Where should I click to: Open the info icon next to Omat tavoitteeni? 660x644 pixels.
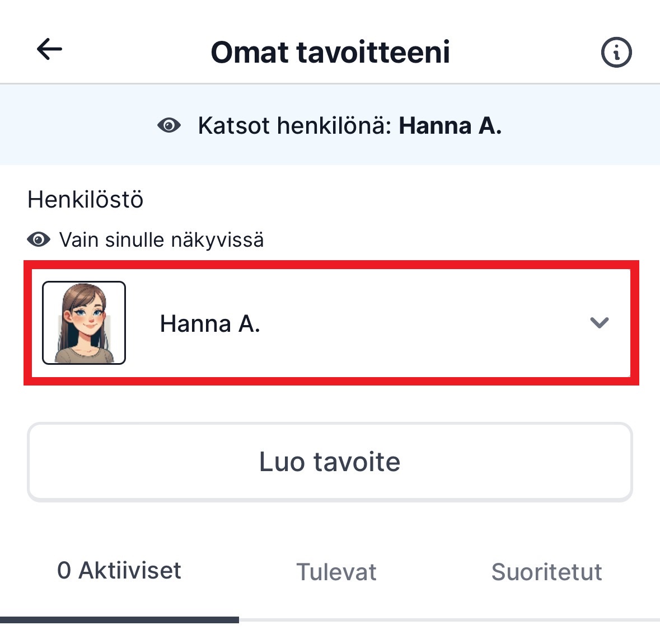616,52
